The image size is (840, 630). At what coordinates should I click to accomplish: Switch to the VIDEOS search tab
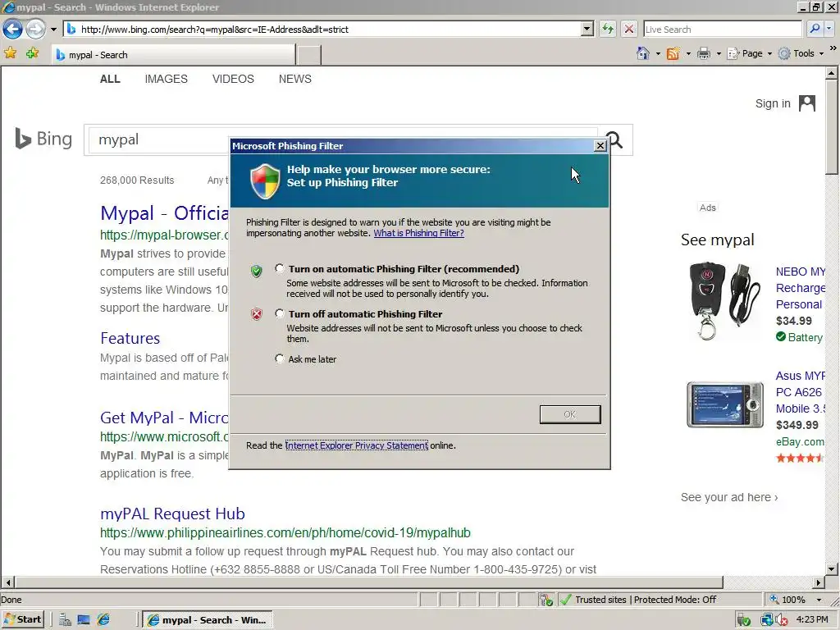[233, 79]
